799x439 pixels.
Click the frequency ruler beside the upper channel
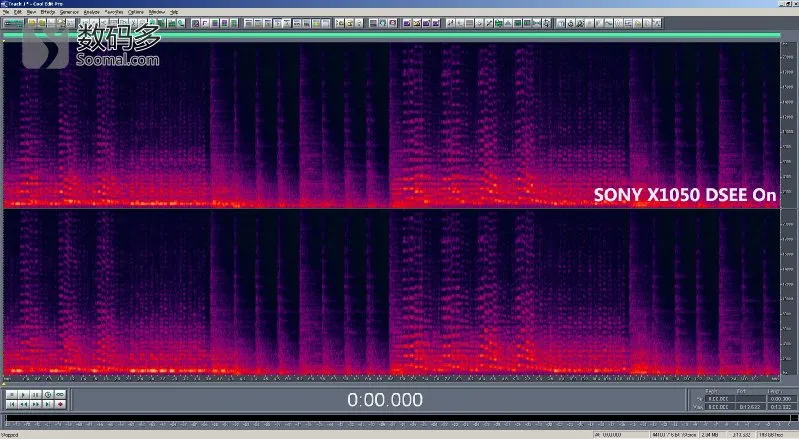tap(788, 125)
